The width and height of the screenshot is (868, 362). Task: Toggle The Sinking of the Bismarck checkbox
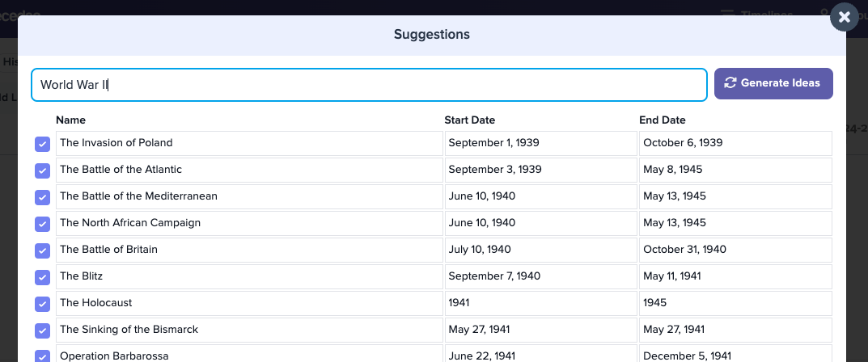43,330
